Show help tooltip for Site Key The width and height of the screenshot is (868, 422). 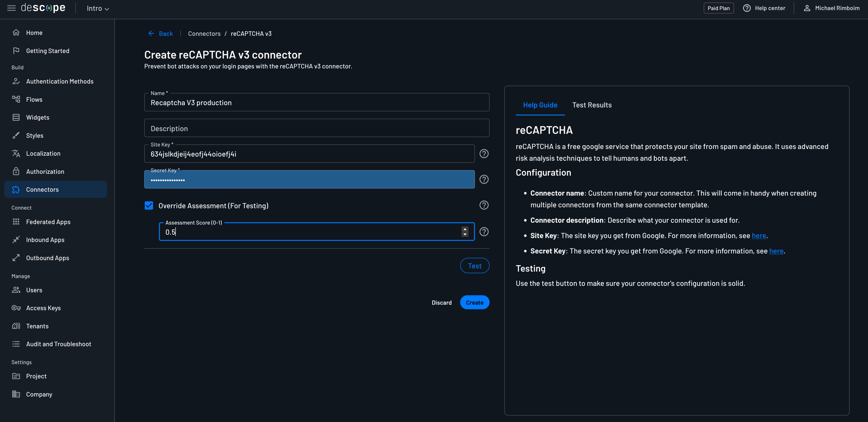coord(484,154)
